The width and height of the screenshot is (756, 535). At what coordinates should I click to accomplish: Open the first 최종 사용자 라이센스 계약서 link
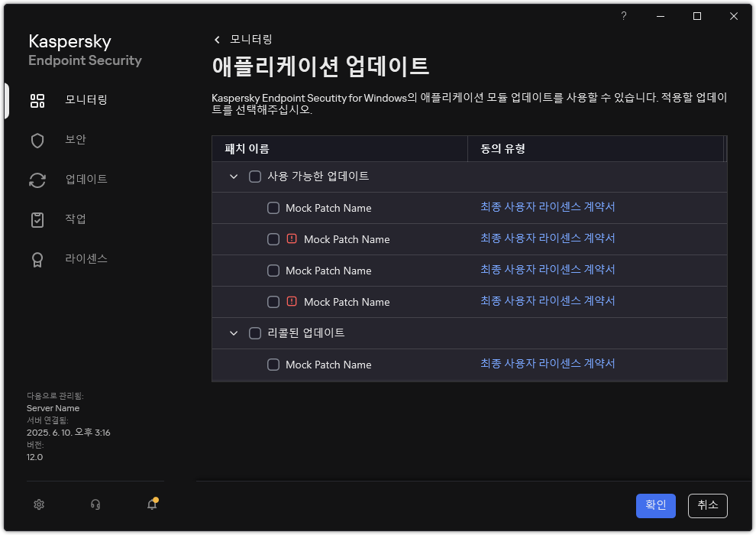pos(550,206)
